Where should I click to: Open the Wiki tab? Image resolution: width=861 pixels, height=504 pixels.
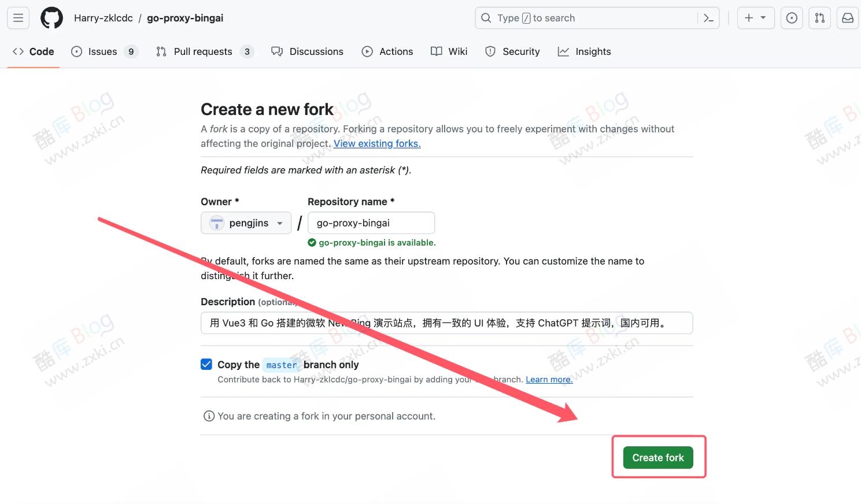pos(449,51)
